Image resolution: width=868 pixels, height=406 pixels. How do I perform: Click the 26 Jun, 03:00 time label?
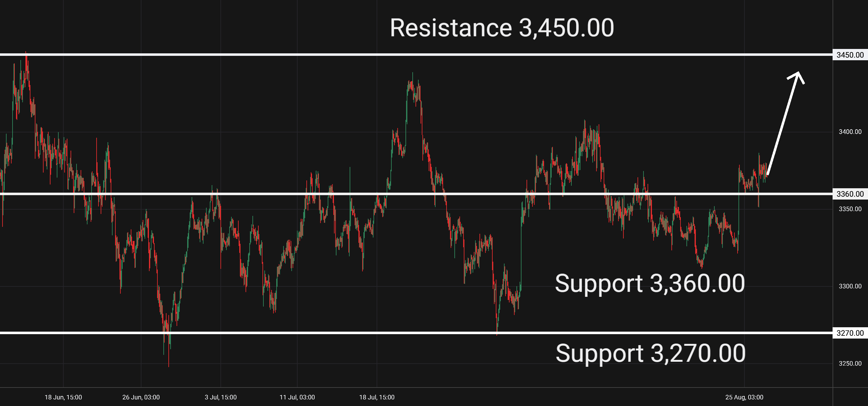(141, 397)
